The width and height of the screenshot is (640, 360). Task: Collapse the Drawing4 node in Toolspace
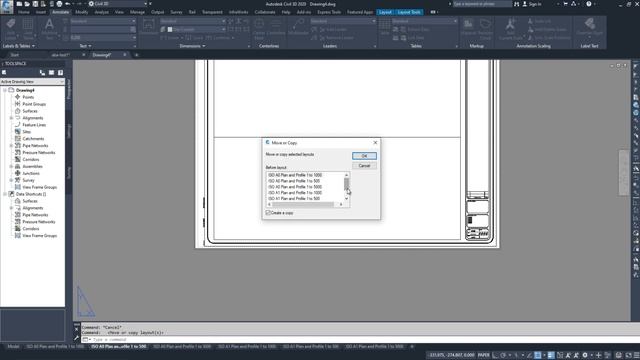click(5, 90)
